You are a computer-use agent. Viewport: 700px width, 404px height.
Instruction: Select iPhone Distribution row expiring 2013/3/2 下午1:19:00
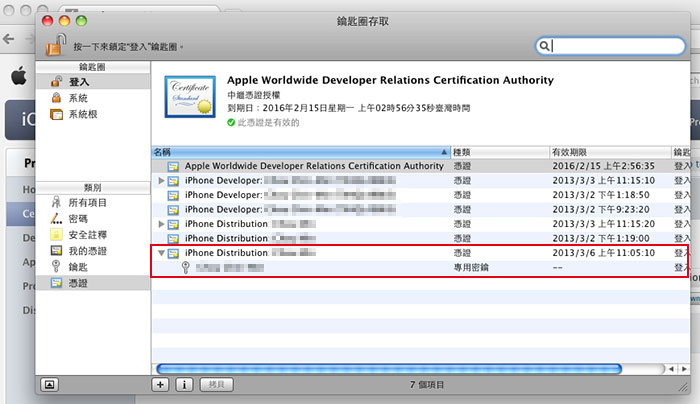click(x=421, y=238)
